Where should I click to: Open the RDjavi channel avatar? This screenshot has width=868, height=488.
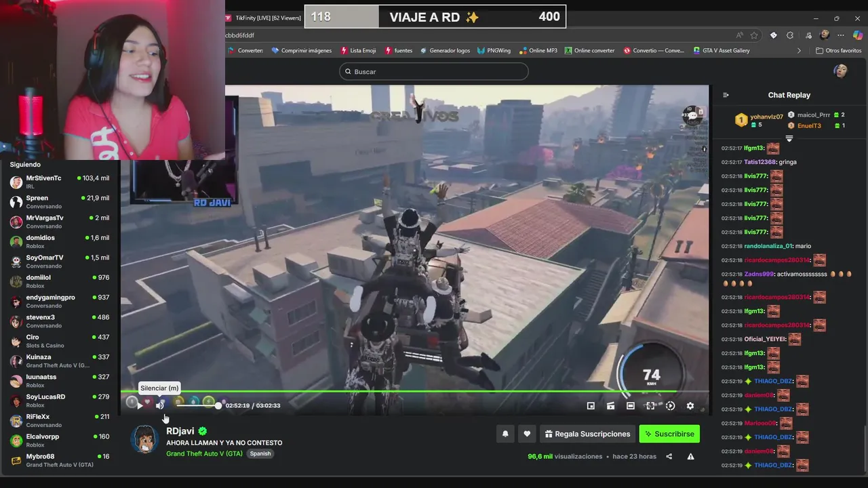coord(144,439)
